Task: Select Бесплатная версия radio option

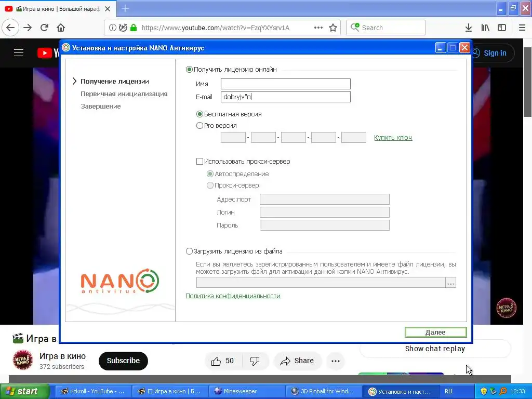Action: coord(200,114)
